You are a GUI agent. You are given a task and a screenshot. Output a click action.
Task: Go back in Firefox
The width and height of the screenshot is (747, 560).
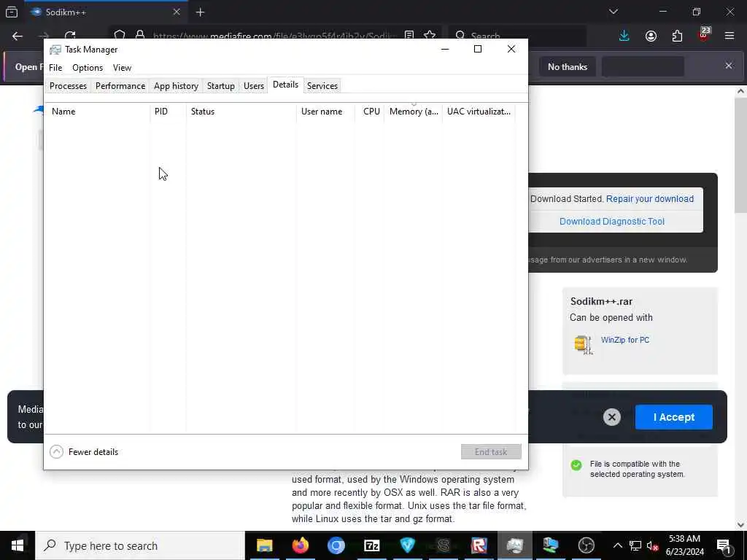[18, 36]
